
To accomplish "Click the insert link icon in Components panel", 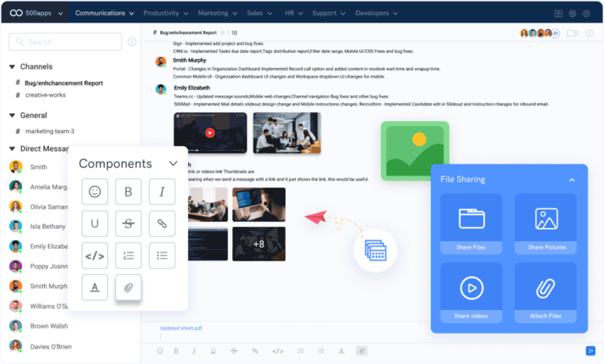I will 162,223.
